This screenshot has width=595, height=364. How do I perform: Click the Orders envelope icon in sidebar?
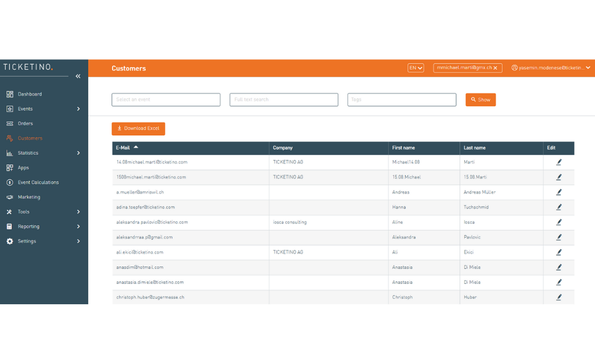(x=10, y=123)
